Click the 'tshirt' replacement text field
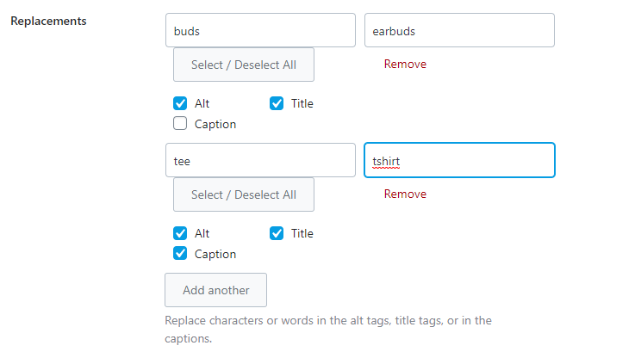This screenshot has width=641, height=364. pyautogui.click(x=459, y=160)
